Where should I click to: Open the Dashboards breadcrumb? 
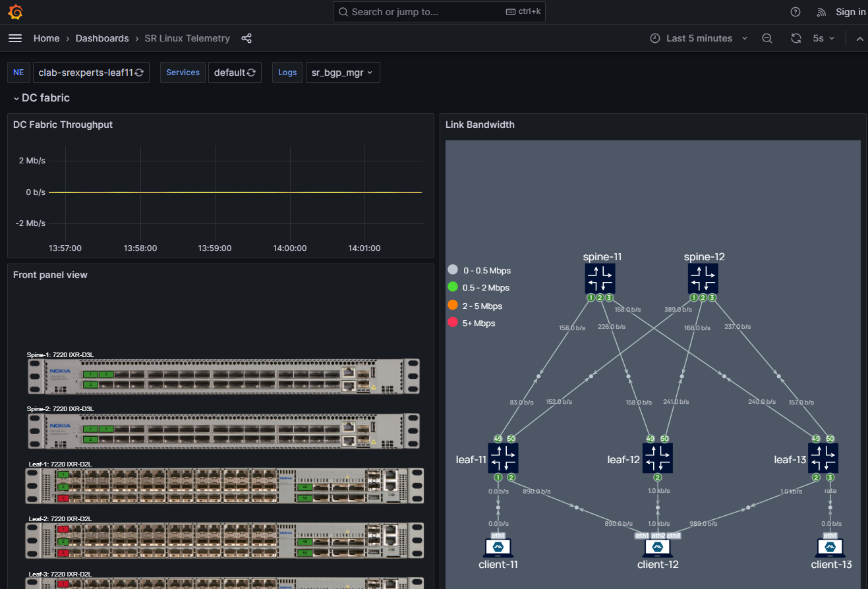[102, 38]
